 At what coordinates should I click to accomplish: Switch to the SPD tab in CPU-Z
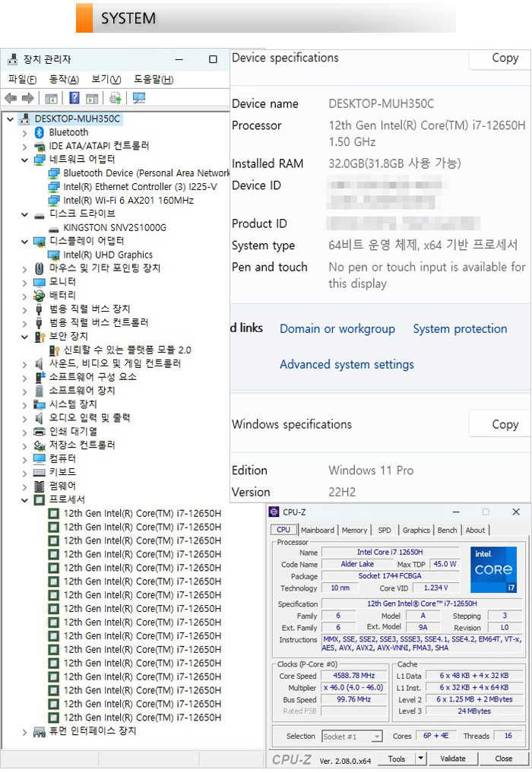coord(385,531)
